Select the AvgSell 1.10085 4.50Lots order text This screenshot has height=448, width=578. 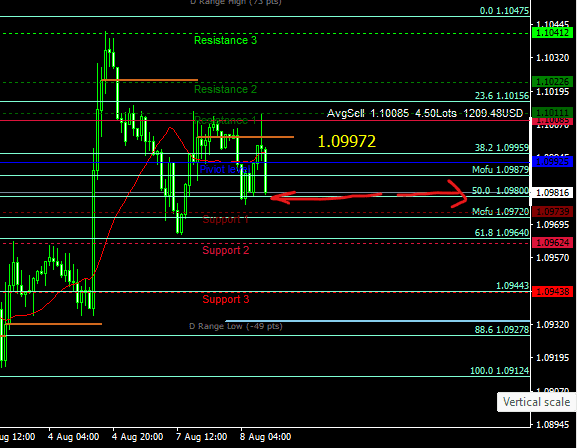pos(425,113)
